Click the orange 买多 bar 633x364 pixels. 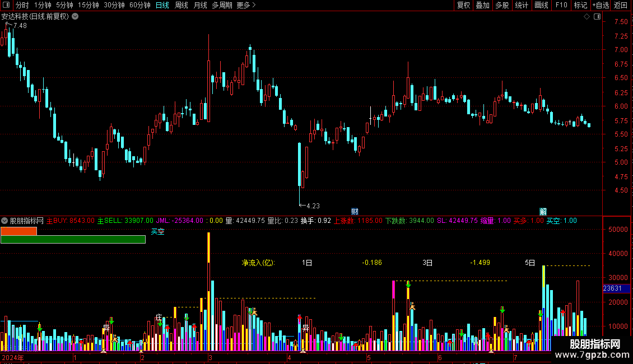pos(18,231)
